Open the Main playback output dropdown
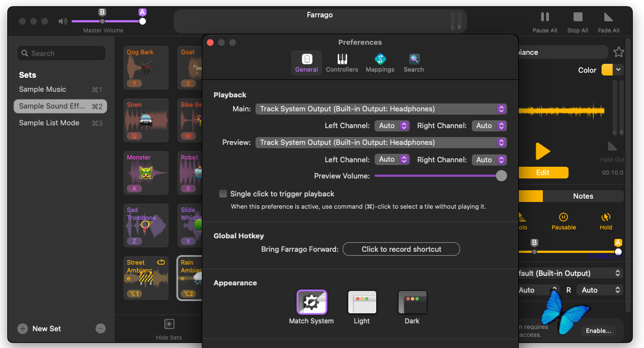 point(381,109)
